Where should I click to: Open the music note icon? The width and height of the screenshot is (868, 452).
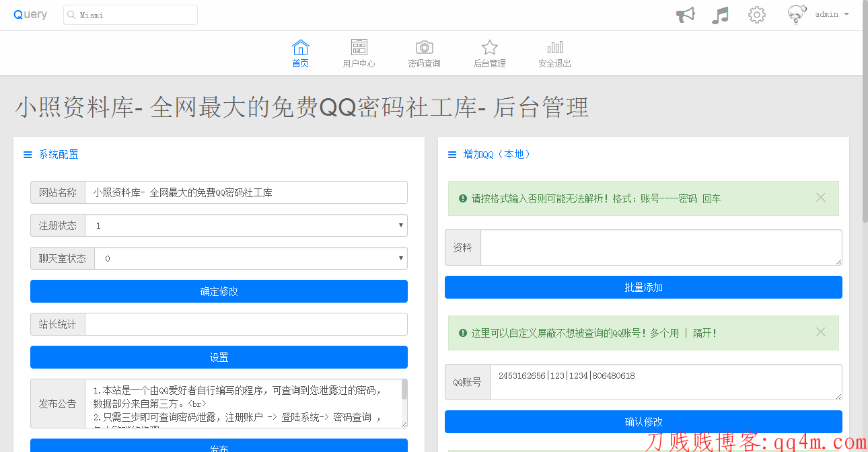click(x=720, y=15)
